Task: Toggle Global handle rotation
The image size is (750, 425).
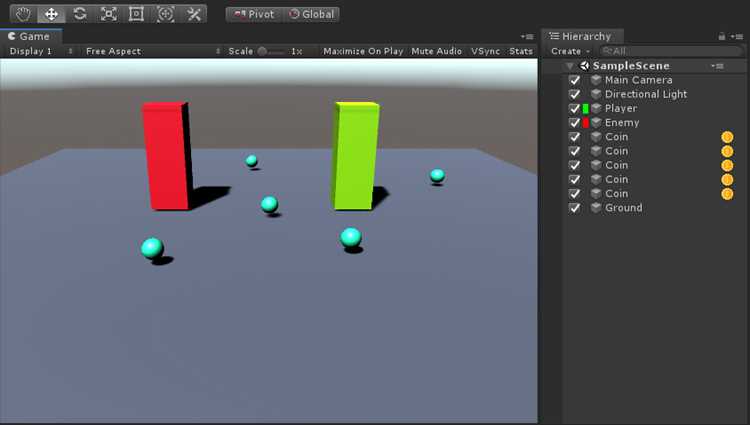Action: [x=311, y=14]
